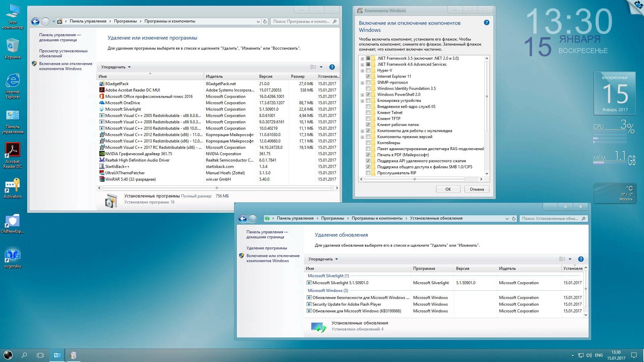Expand the Hyper-V tree node
The height and width of the screenshot is (362, 644).
point(362,70)
